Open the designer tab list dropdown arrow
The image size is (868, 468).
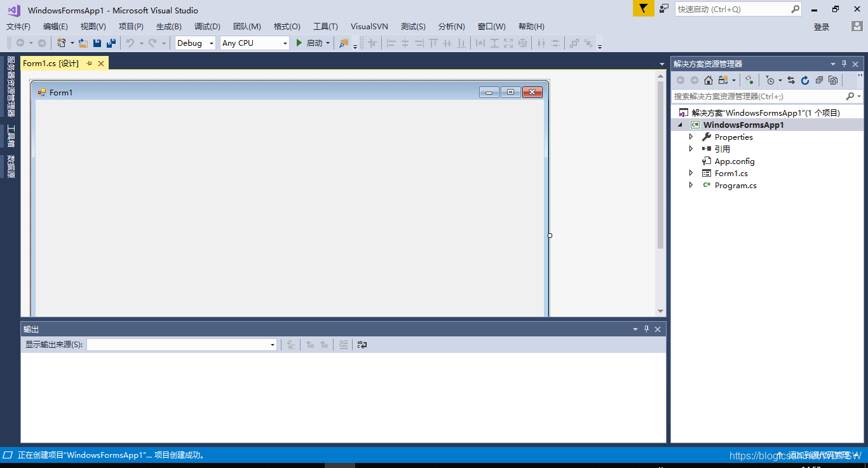661,64
